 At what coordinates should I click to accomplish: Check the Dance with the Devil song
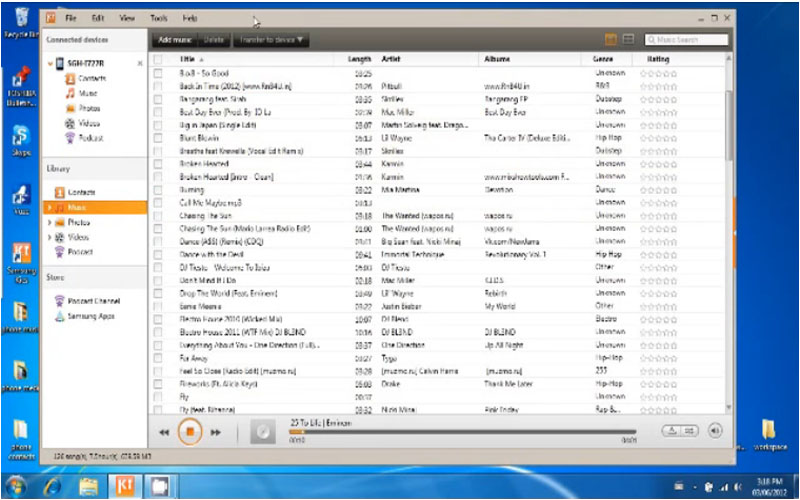158,255
